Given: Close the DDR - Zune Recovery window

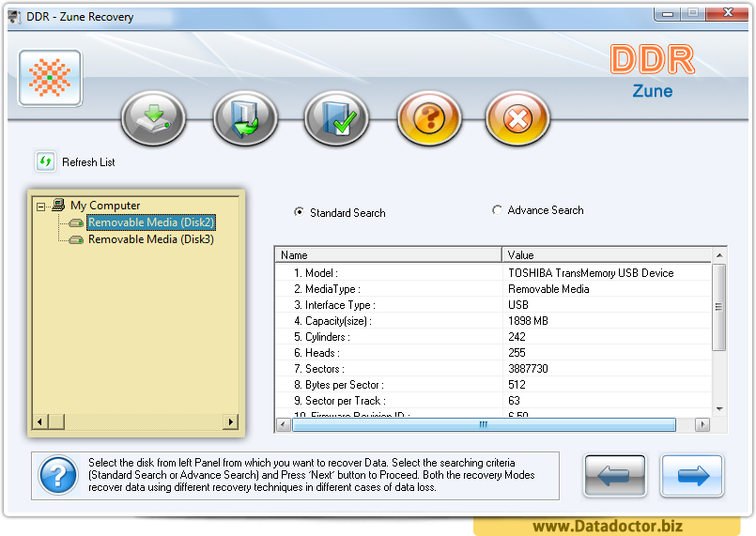Looking at the screenshot, I should pyautogui.click(x=728, y=13).
